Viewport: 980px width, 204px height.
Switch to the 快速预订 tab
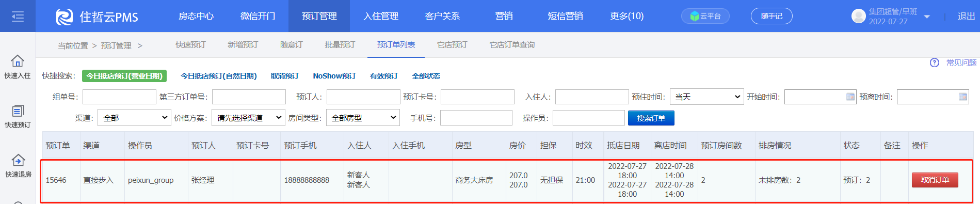click(190, 45)
